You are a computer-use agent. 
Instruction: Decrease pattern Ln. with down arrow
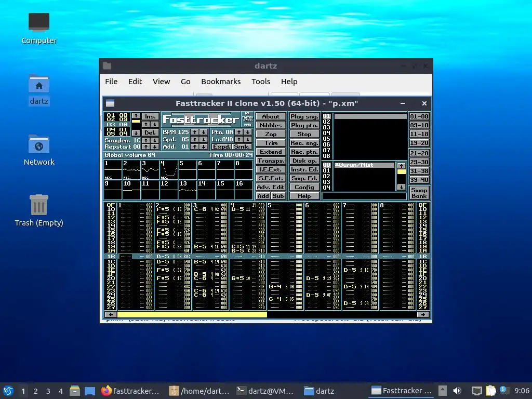248,139
